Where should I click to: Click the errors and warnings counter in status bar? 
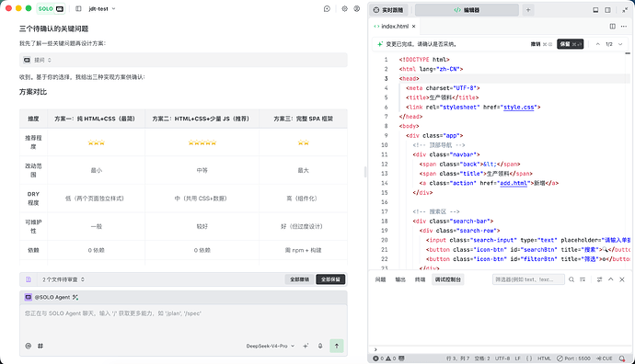pyautogui.click(x=384, y=358)
